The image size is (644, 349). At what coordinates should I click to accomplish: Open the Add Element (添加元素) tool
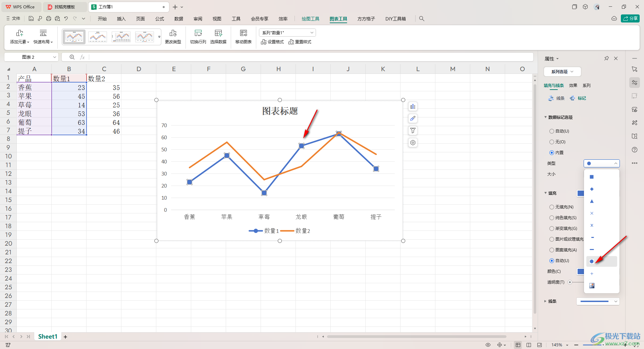20,37
